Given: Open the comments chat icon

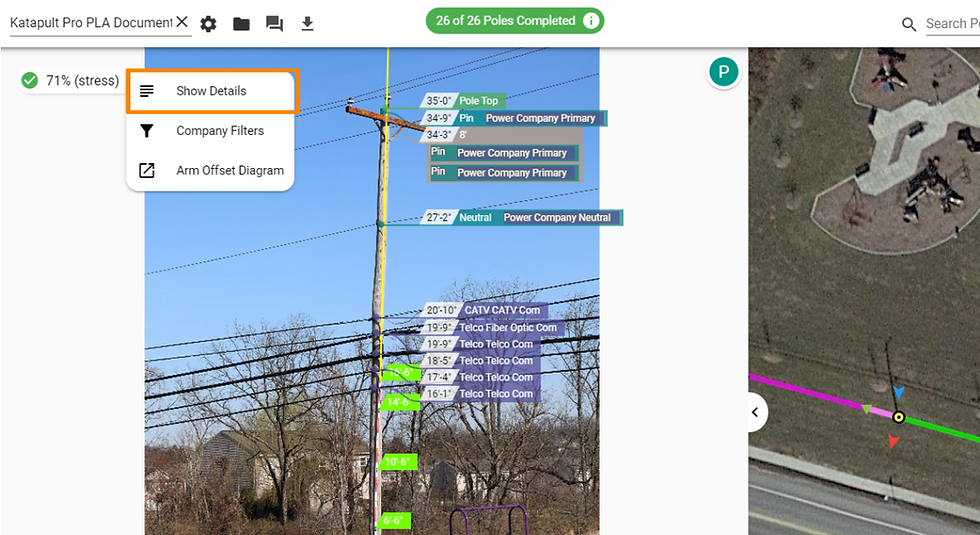Looking at the screenshot, I should point(274,24).
